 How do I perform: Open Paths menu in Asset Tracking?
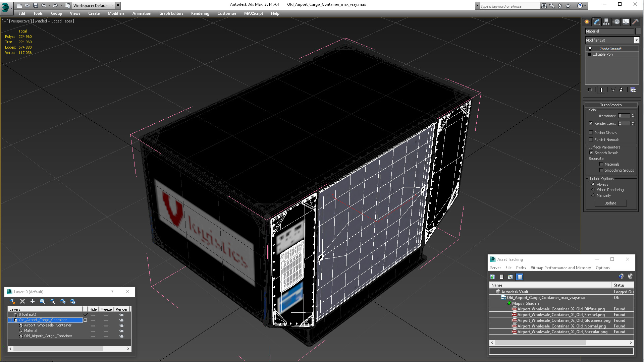click(521, 268)
